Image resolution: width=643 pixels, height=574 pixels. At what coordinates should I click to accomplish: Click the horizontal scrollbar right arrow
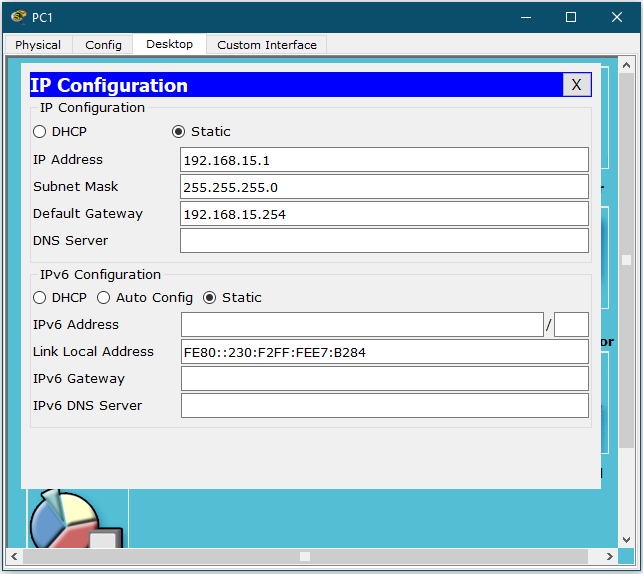(610, 556)
